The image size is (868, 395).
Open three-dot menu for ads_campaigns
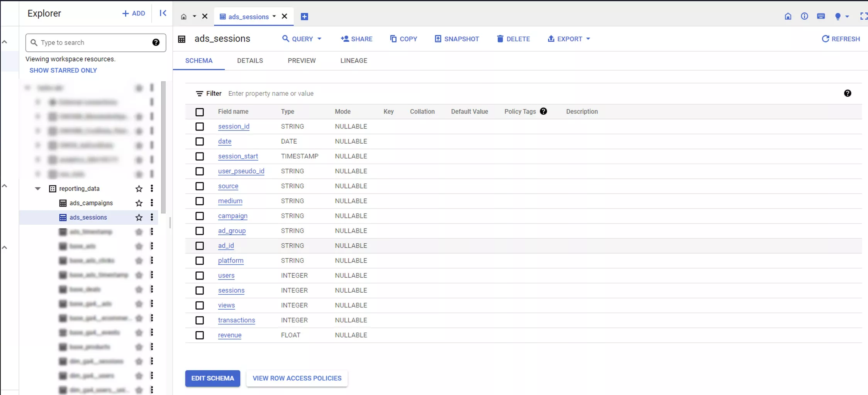pyautogui.click(x=152, y=203)
